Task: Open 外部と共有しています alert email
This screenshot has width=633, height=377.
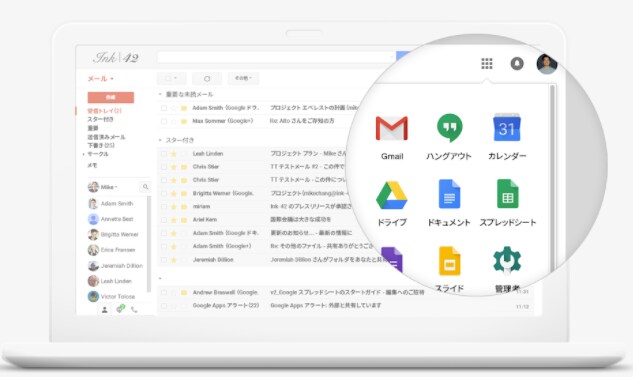Action: point(325,306)
